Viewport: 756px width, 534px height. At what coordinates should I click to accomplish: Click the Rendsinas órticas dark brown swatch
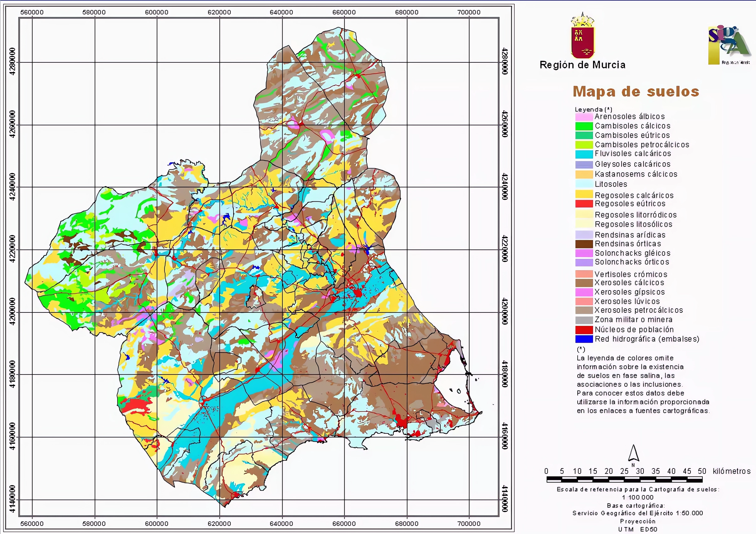[584, 244]
